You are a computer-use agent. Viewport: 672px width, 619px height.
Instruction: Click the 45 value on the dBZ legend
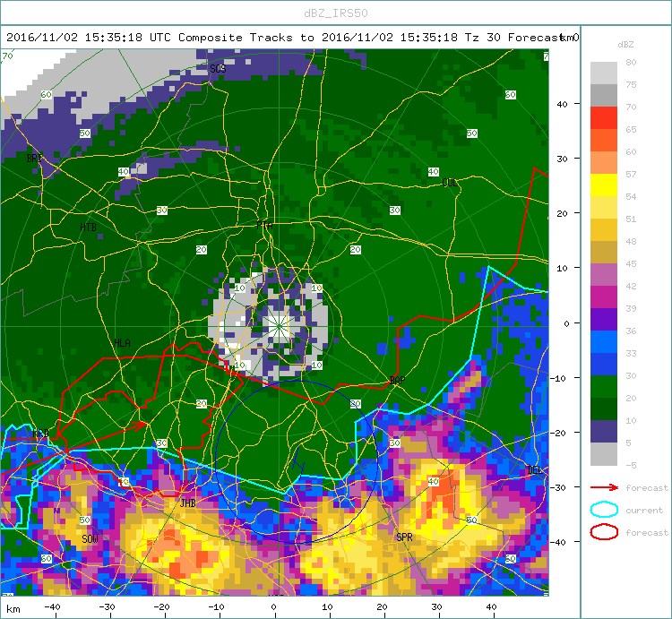click(x=631, y=263)
